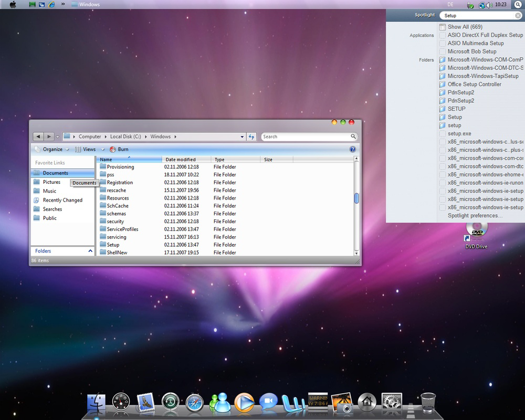Screen dimensions: 525x420
Task: Launch the Mail app in the dock
Action: pos(146,402)
